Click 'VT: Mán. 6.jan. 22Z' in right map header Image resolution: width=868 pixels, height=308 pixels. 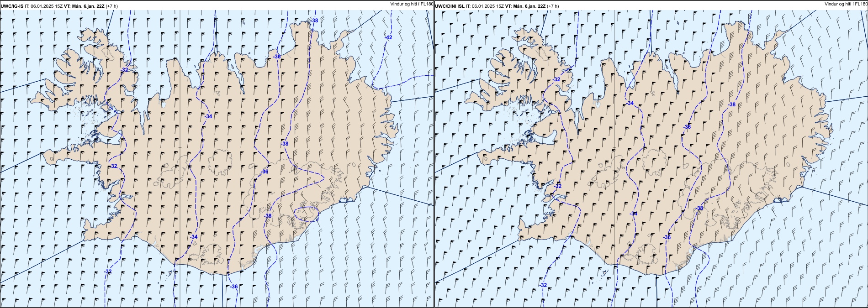[525, 6]
